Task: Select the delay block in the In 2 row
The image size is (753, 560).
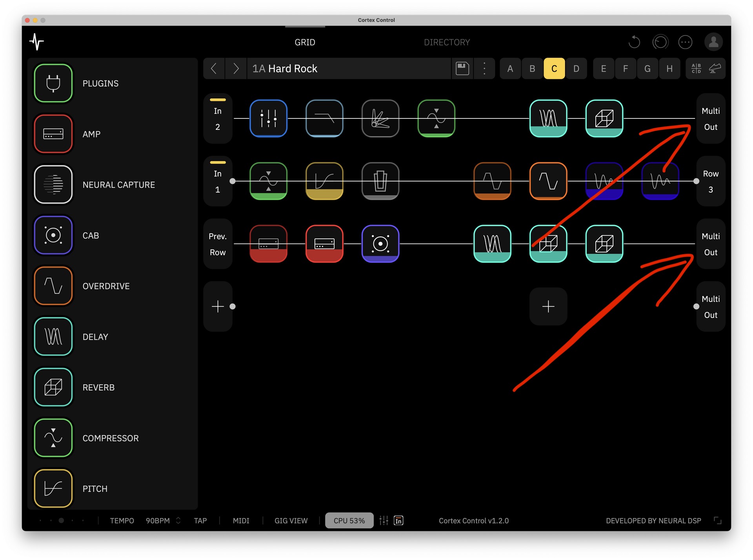Action: pyautogui.click(x=548, y=118)
